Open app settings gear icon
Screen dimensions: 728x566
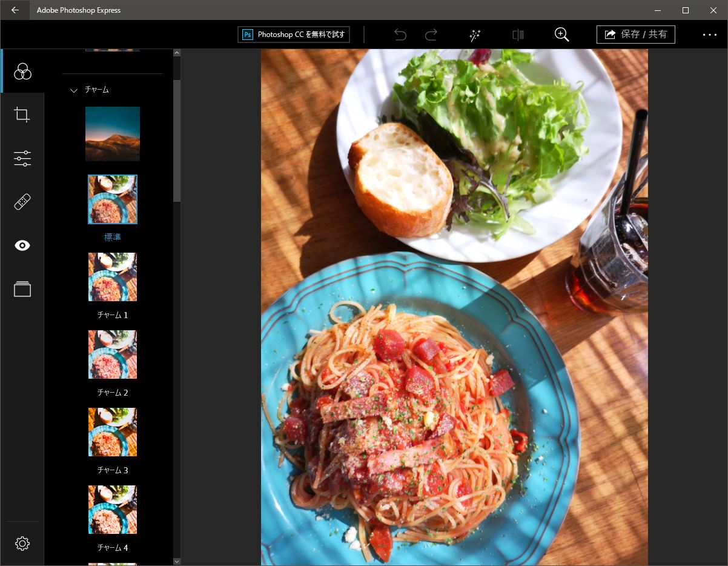(22, 544)
